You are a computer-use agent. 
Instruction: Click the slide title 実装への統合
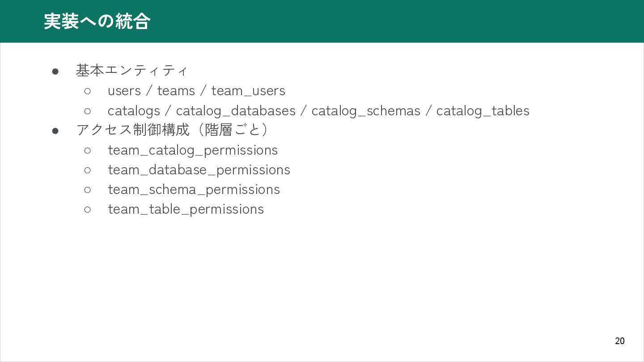97,21
